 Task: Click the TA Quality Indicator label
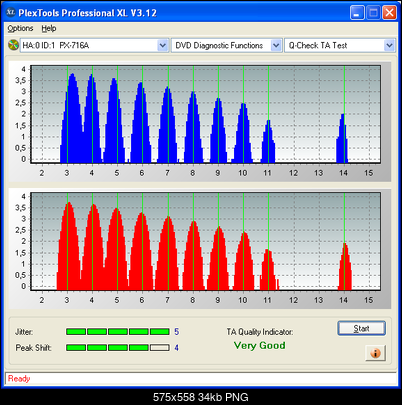[260, 332]
